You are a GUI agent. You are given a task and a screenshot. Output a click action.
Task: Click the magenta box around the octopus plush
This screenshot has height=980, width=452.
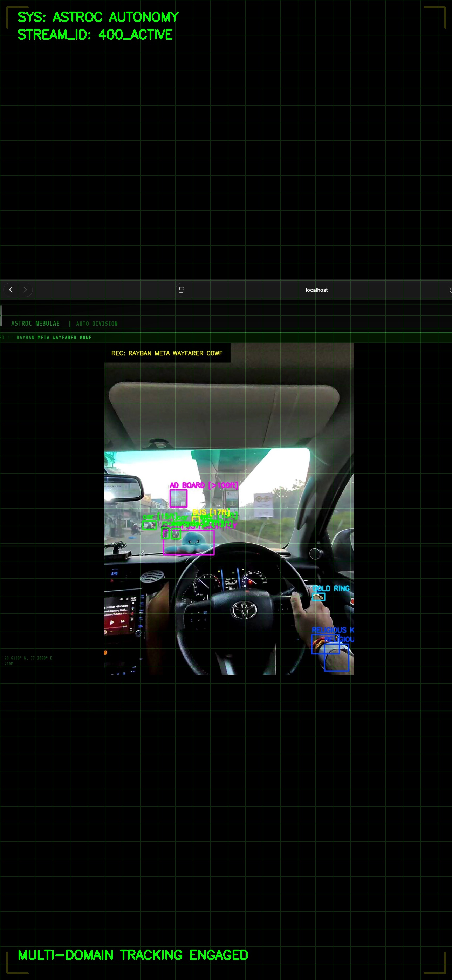(x=189, y=543)
